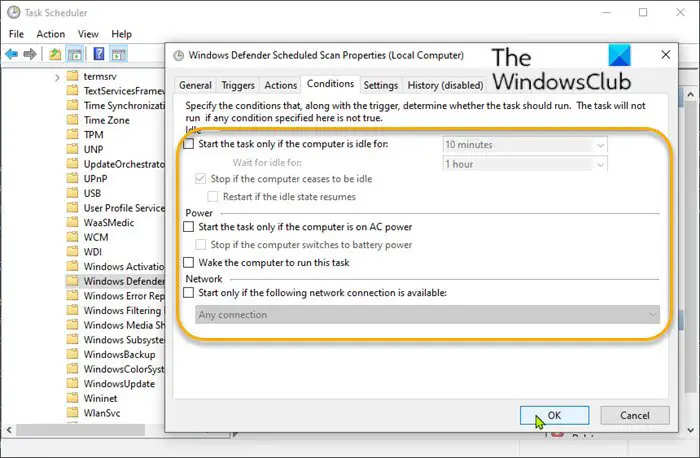Open the Action menu
This screenshot has width=700, height=458.
[50, 34]
